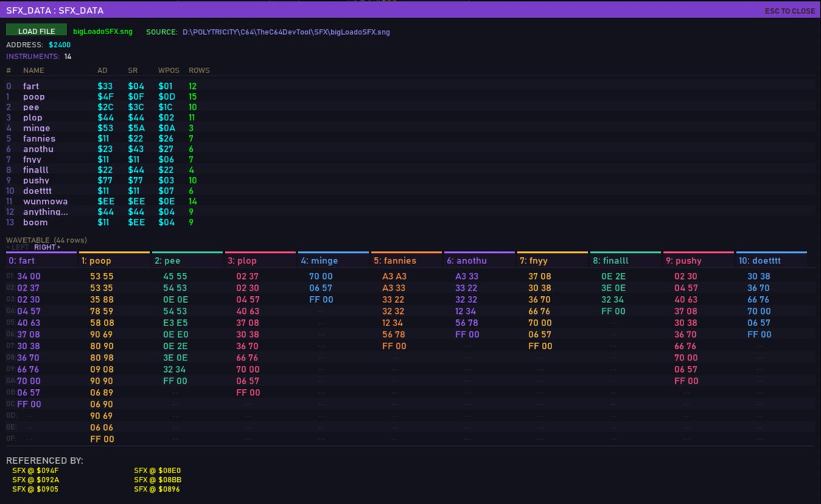Image resolution: width=821 pixels, height=504 pixels.
Task: Select the 9: pushy wavetable column
Action: [699, 261]
